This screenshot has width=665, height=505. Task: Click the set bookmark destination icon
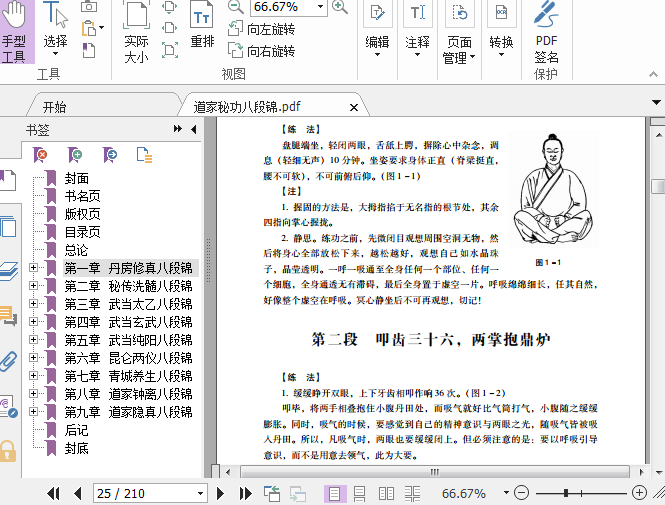tap(110, 155)
